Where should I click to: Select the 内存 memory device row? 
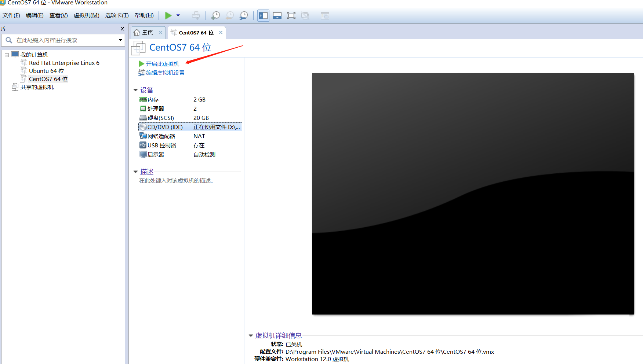[190, 100]
